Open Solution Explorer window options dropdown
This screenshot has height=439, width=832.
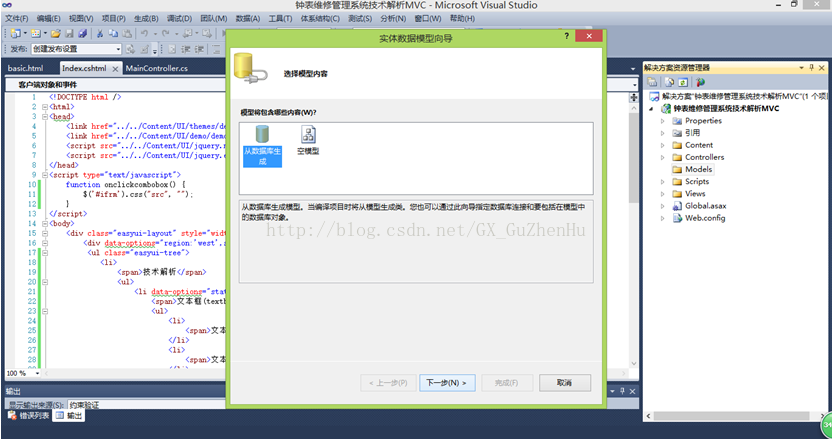[x=801, y=67]
